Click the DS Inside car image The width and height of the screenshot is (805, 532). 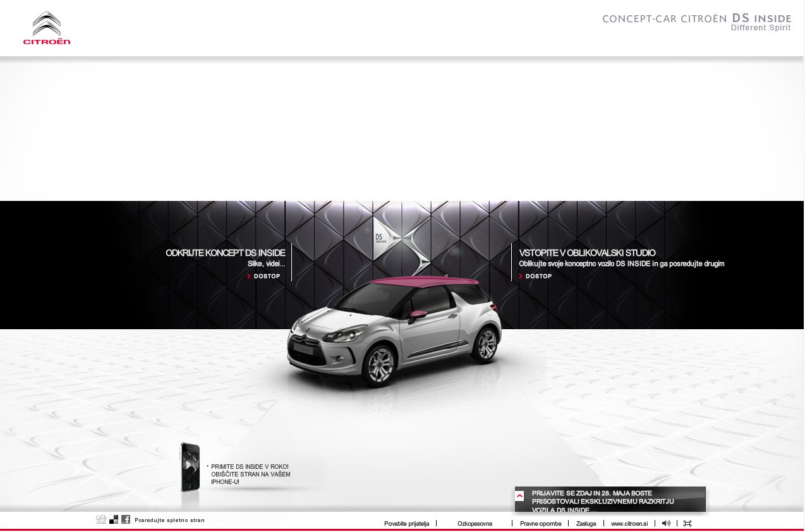click(x=394, y=331)
